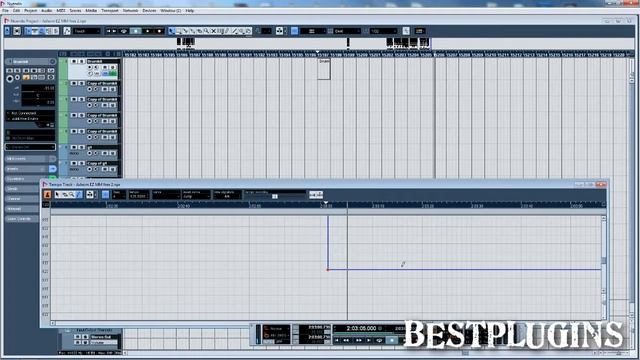Select arrow tool in Tempo Track editor
The image size is (640, 360).
pyautogui.click(x=57, y=195)
